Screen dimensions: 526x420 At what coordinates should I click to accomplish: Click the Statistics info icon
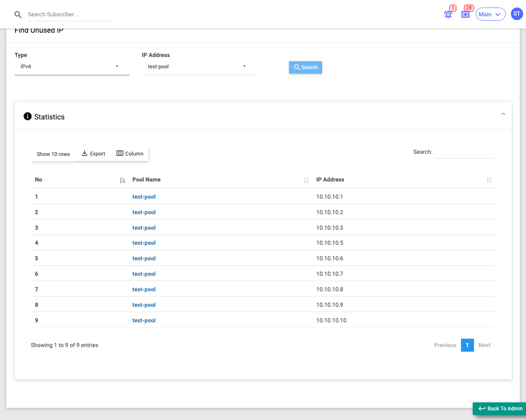pos(28,117)
